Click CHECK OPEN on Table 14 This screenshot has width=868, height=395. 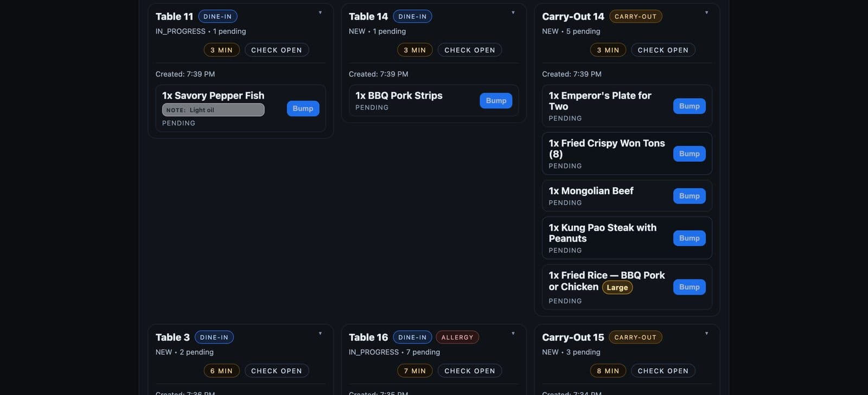pyautogui.click(x=470, y=50)
